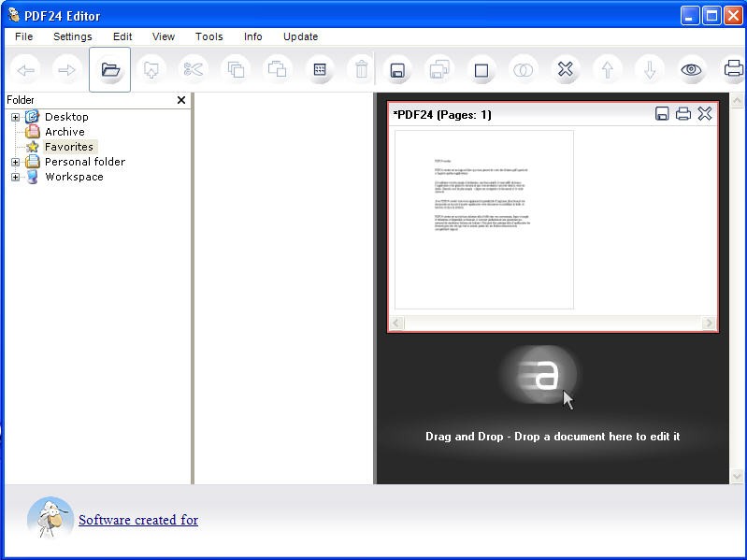Click the toolbar printer icon
The width and height of the screenshot is (747, 560).
(x=733, y=70)
